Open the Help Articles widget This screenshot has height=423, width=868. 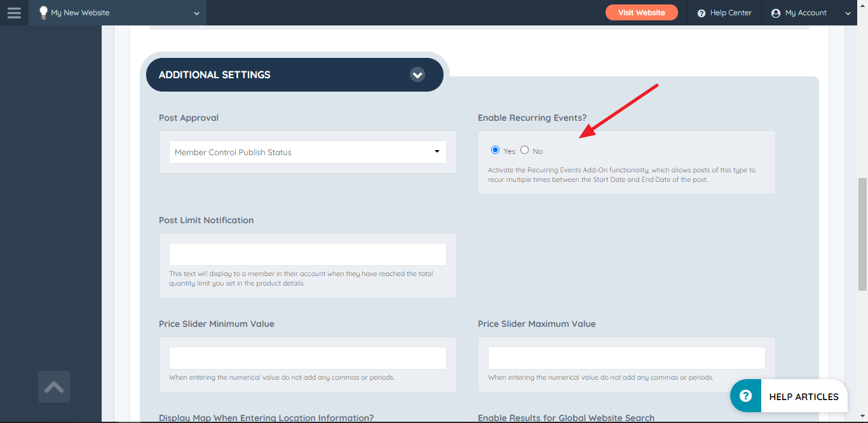coord(789,396)
